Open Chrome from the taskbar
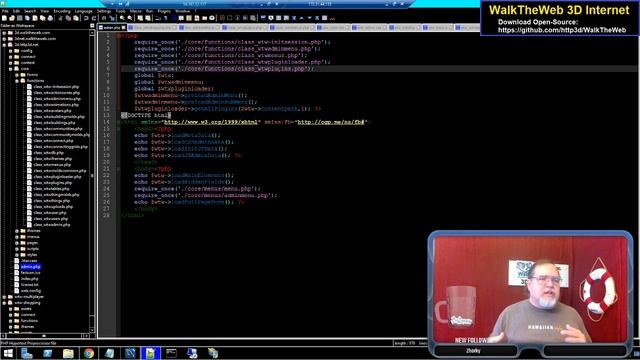 pyautogui.click(x=89, y=353)
